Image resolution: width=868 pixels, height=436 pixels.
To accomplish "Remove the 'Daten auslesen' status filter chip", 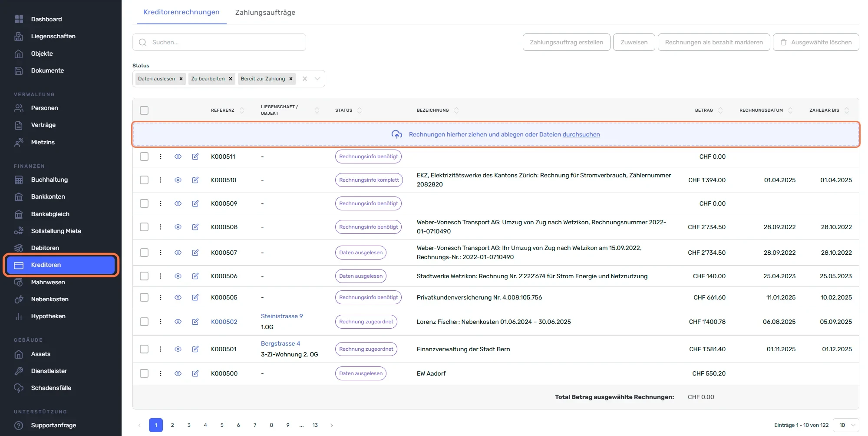I will pos(181,79).
